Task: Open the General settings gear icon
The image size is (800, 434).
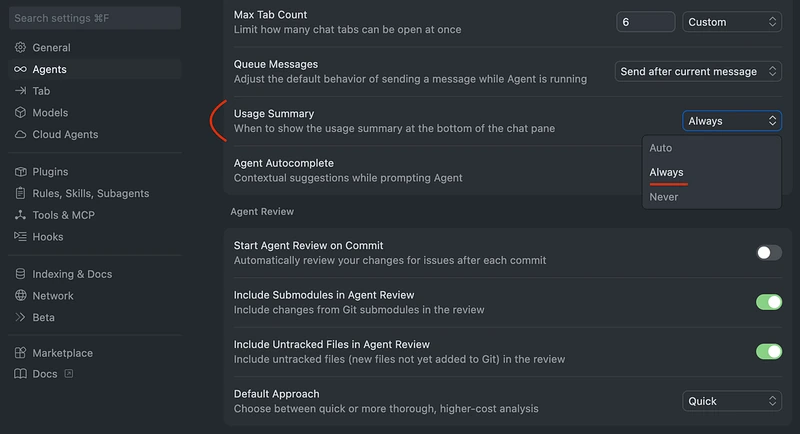Action: (x=20, y=47)
